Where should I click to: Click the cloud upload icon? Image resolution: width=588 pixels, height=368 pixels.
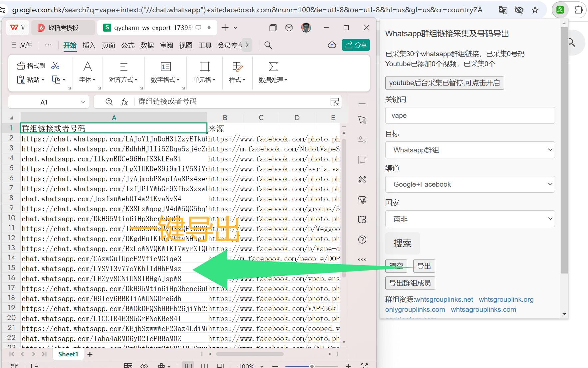tap(332, 45)
